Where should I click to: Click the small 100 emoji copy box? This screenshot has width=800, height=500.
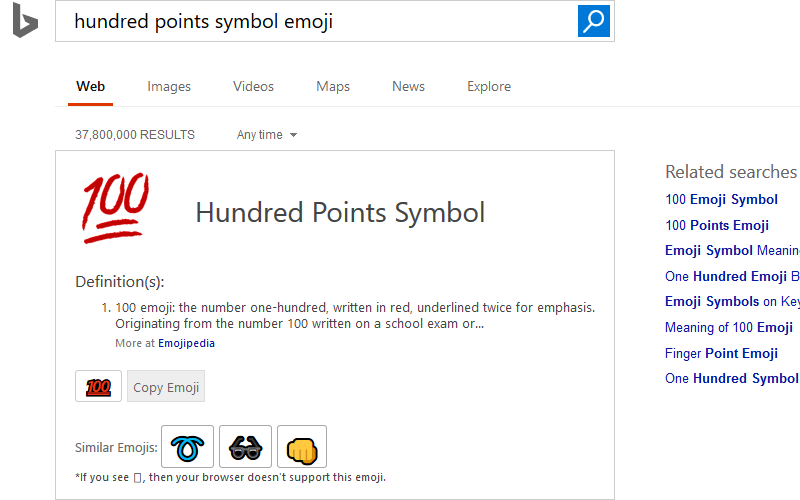click(98, 386)
